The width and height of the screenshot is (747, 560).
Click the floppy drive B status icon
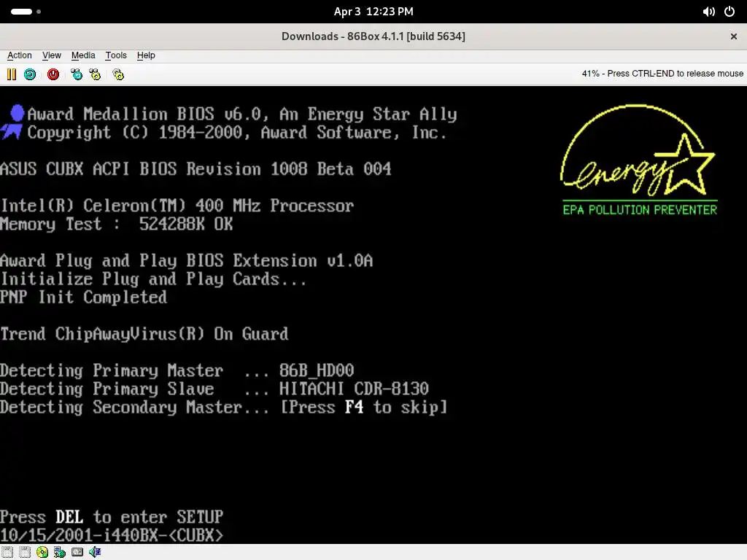(25, 552)
